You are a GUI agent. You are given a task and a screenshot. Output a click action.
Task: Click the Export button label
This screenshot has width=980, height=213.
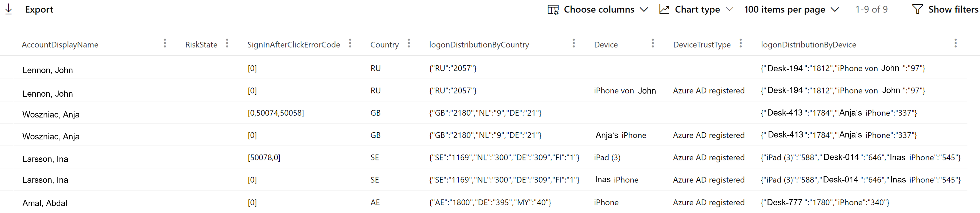click(x=39, y=9)
